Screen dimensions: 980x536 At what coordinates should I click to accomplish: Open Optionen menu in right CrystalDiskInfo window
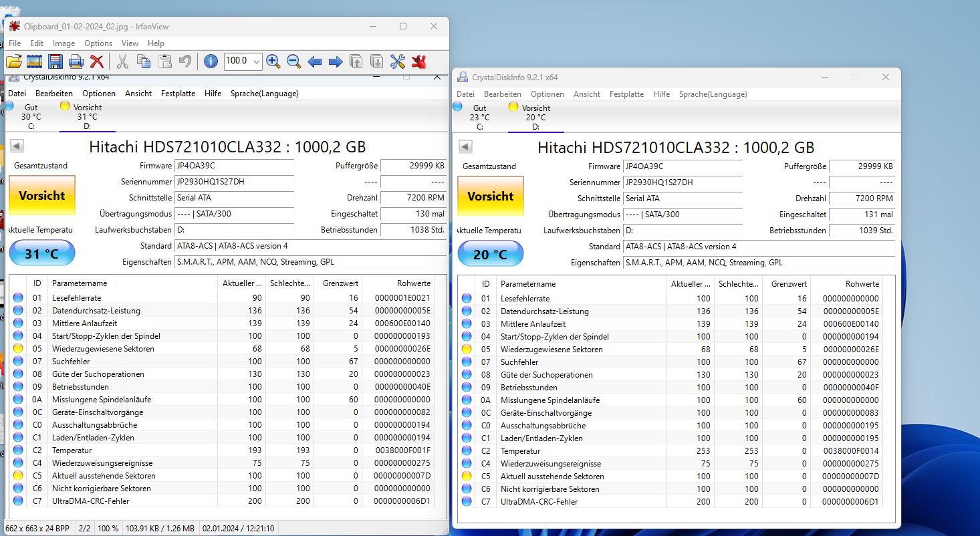(547, 94)
